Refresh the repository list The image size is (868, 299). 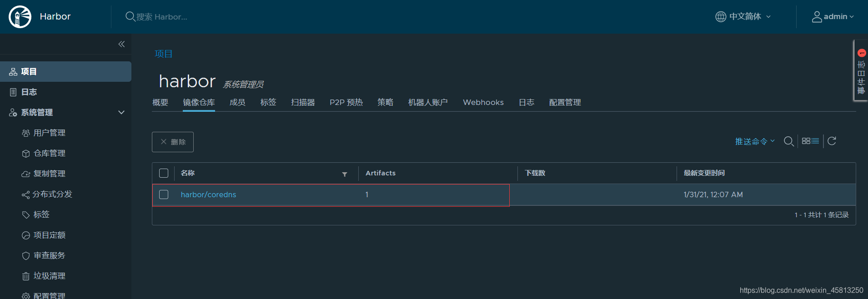point(832,141)
